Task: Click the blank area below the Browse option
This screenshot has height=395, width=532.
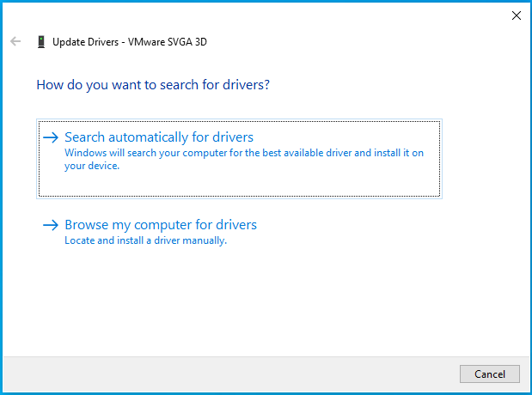Action: point(258,301)
